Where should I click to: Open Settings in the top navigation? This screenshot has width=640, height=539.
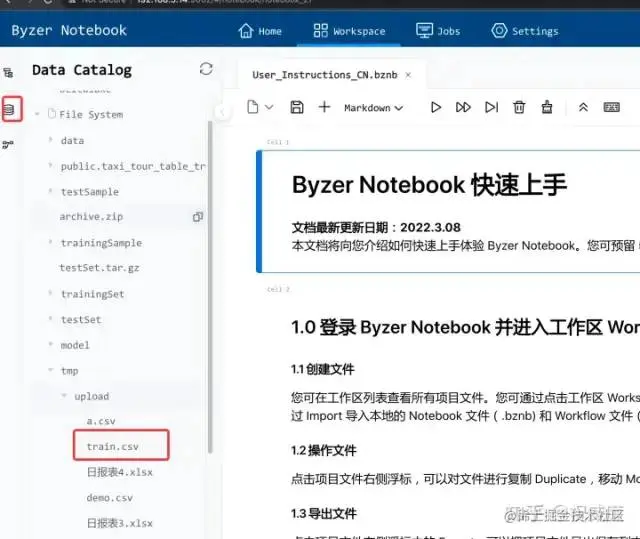(x=525, y=31)
